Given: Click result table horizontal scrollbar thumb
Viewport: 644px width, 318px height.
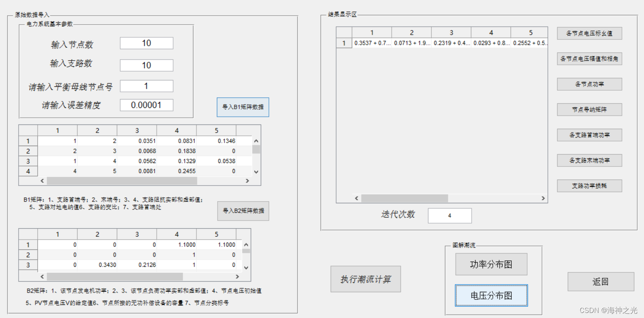Looking at the screenshot, I should tap(404, 198).
